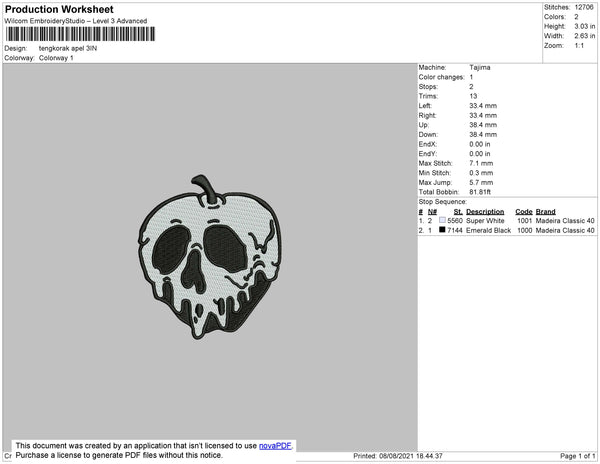Screen dimensions: 600x464
Task: Click the Stitches value 12706
Action: tap(584, 7)
